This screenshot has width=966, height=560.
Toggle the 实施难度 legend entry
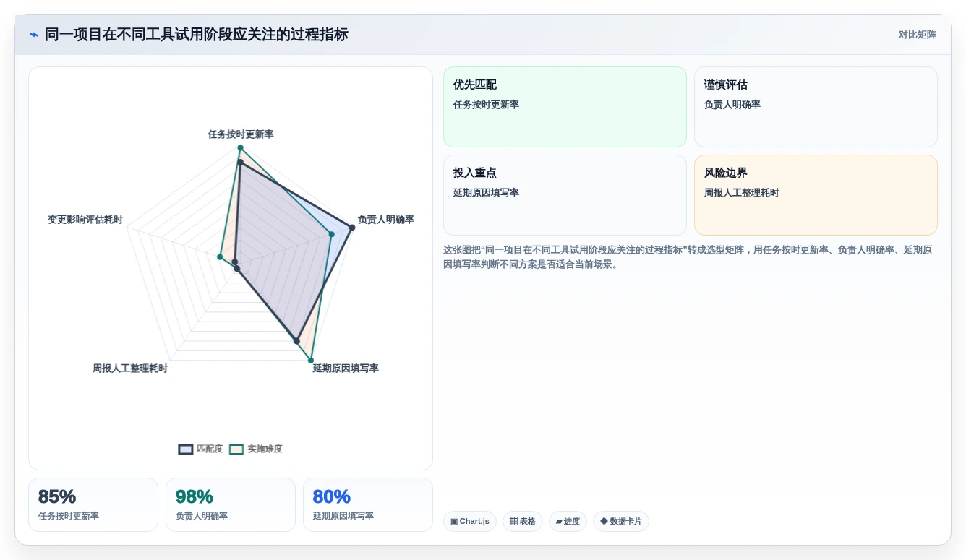tap(256, 449)
